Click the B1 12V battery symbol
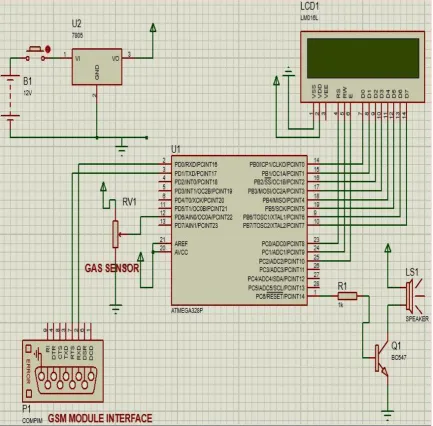 point(10,98)
